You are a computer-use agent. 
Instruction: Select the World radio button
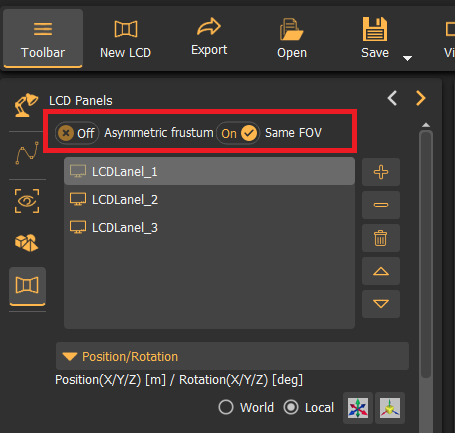point(226,407)
